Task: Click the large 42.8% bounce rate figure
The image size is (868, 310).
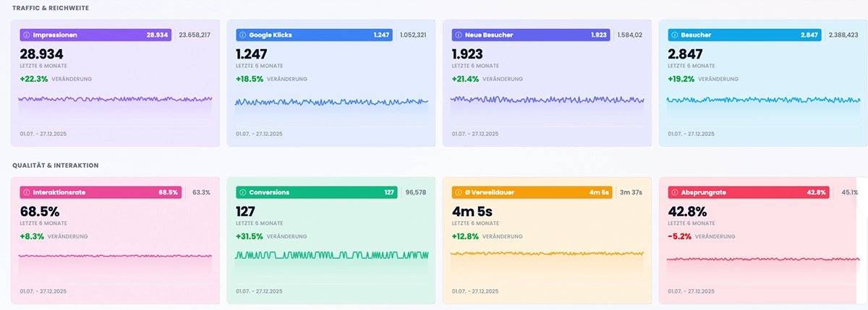Action: [x=687, y=212]
